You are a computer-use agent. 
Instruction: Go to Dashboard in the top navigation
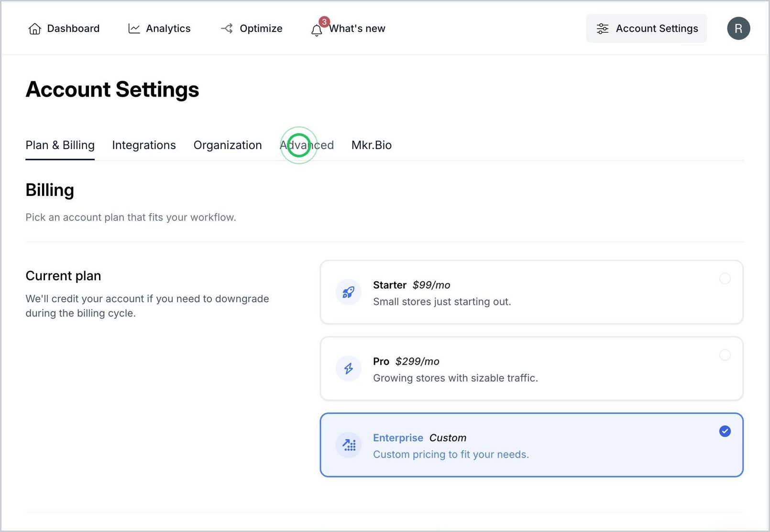pyautogui.click(x=64, y=29)
